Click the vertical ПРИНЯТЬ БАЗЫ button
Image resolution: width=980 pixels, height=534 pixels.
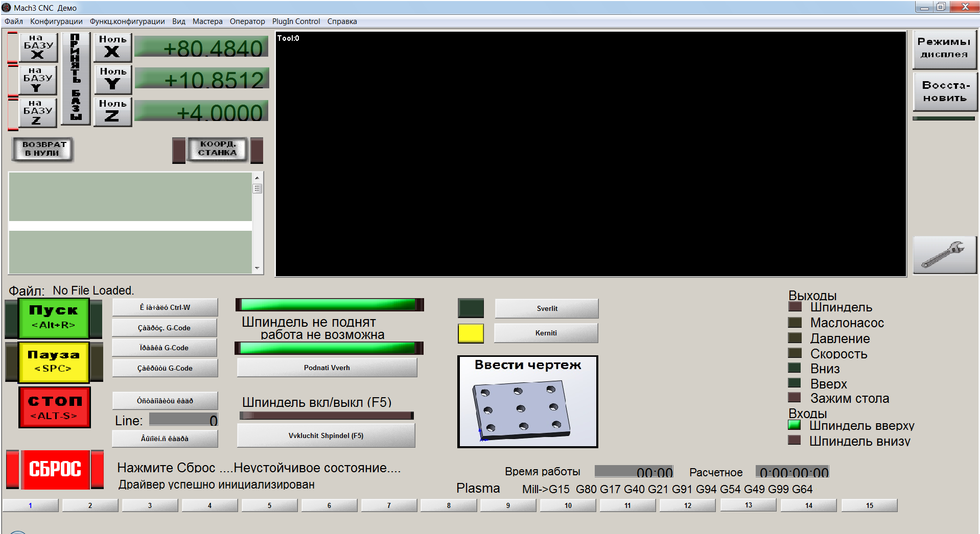tap(76, 79)
